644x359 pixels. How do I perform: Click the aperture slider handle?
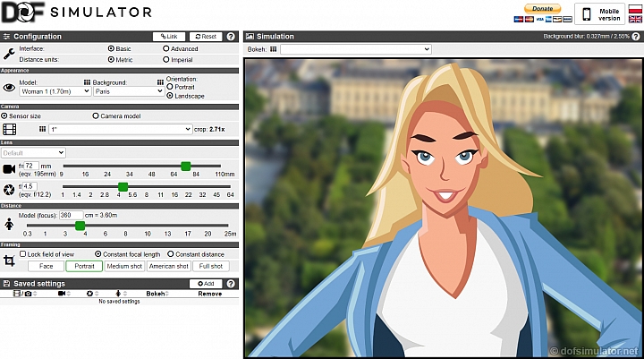coord(123,187)
